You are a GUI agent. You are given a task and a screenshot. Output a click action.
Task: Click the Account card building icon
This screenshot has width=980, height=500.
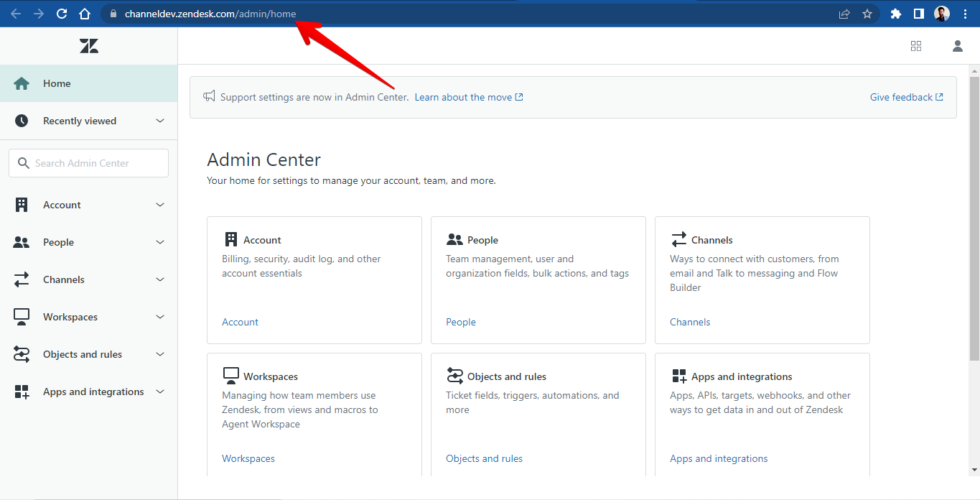(231, 239)
